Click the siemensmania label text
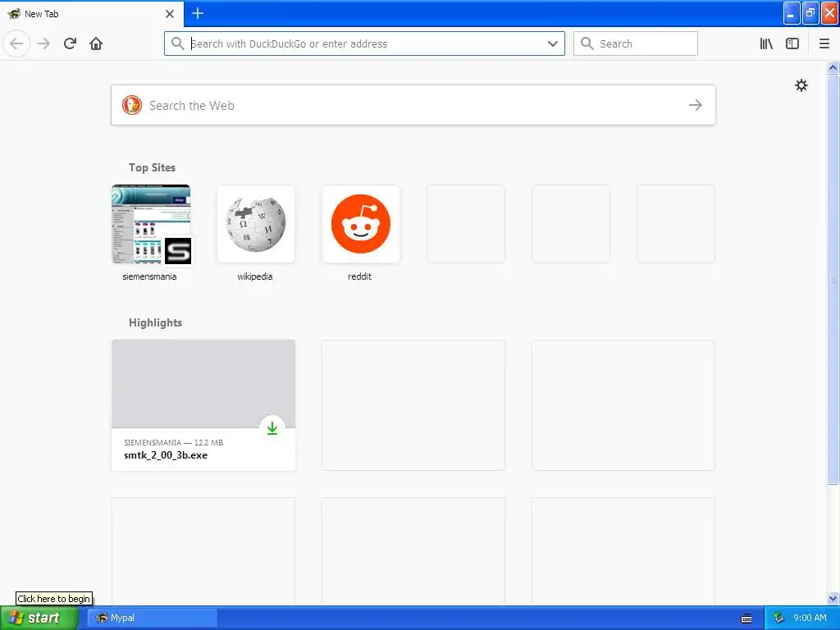The width and height of the screenshot is (840, 630). coord(149,276)
